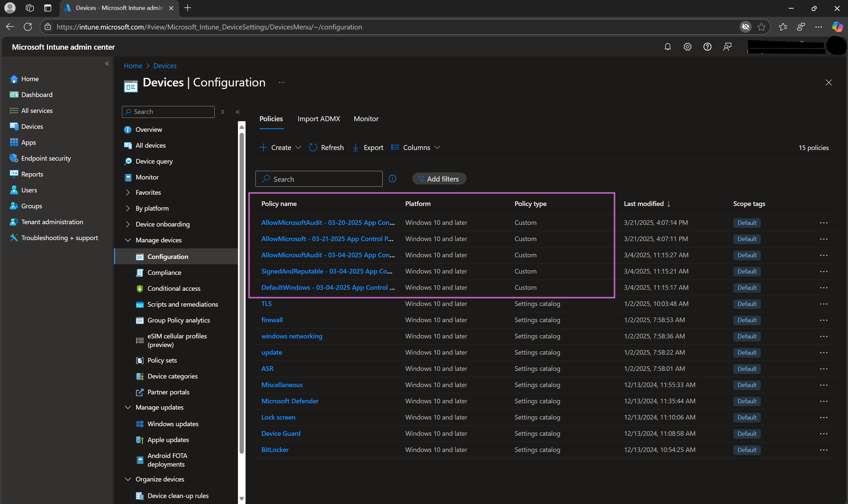Screen dimensions: 848x504
Task: Collapse the left portal menu chevron
Action: pos(107,64)
